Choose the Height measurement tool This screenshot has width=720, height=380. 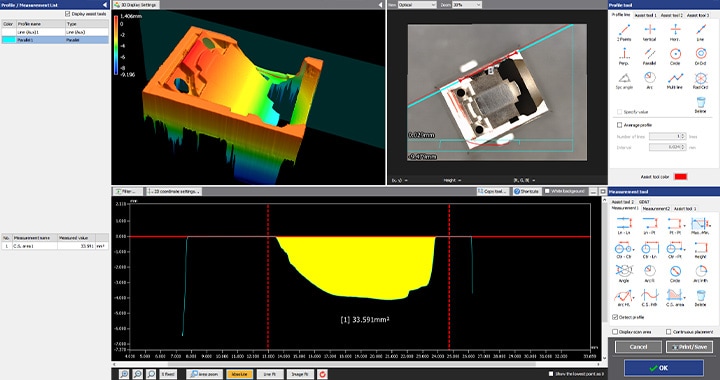coord(700,250)
